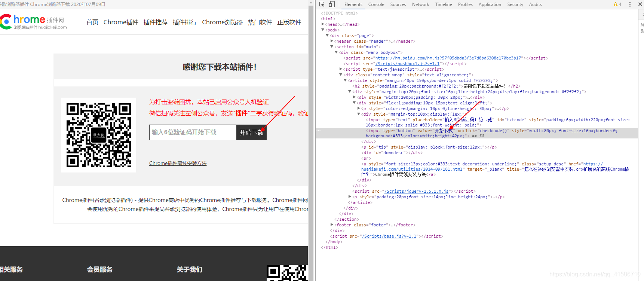Expand the script type="text/javascript" node
This screenshot has width=644, height=281.
click(341, 69)
